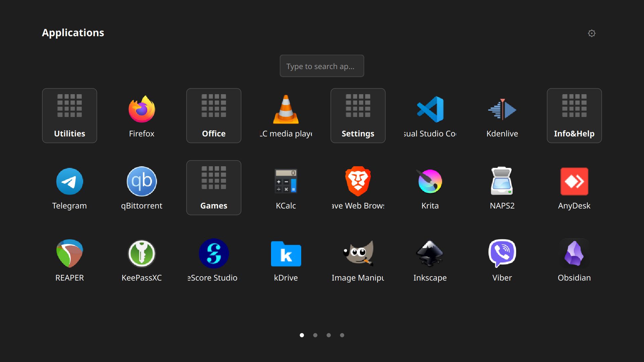Open the Utilities app group
Screen dimensions: 644x362
[x=69, y=115]
